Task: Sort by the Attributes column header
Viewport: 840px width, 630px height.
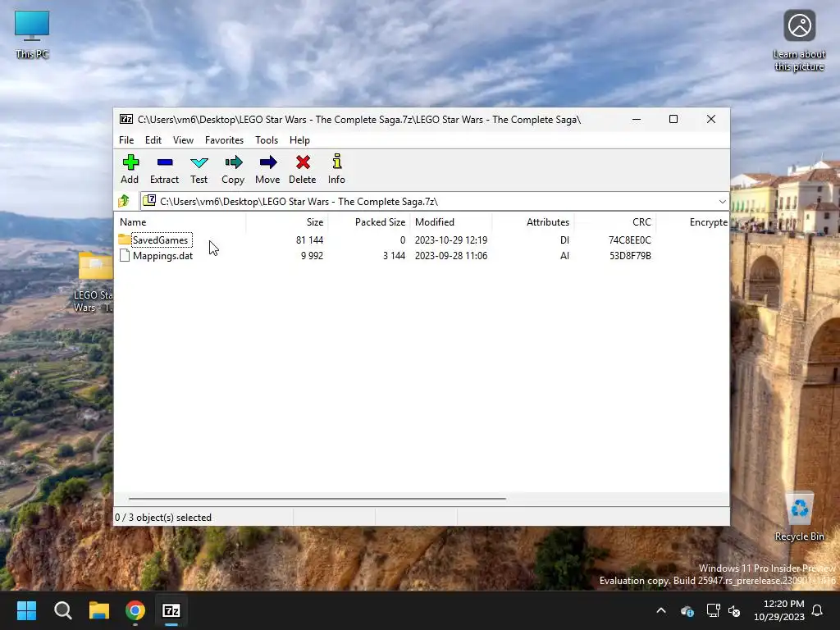Action: point(533,221)
